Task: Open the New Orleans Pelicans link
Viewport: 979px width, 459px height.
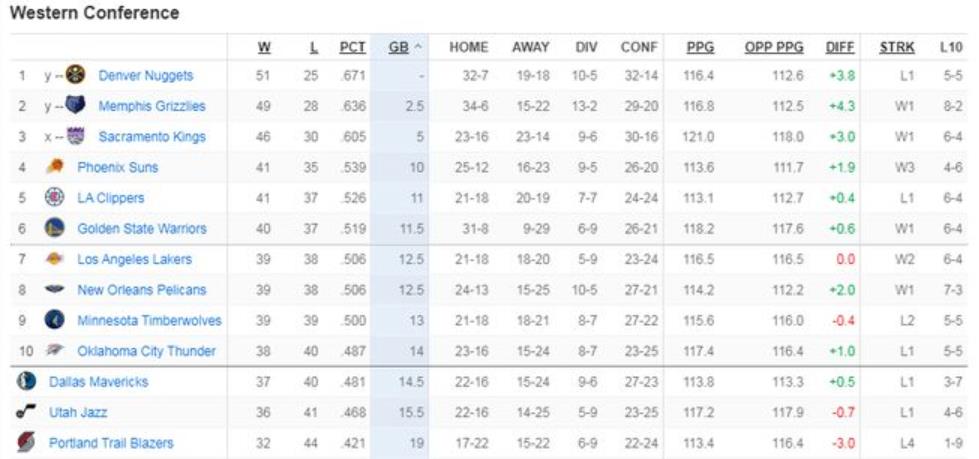Action: pyautogui.click(x=142, y=290)
